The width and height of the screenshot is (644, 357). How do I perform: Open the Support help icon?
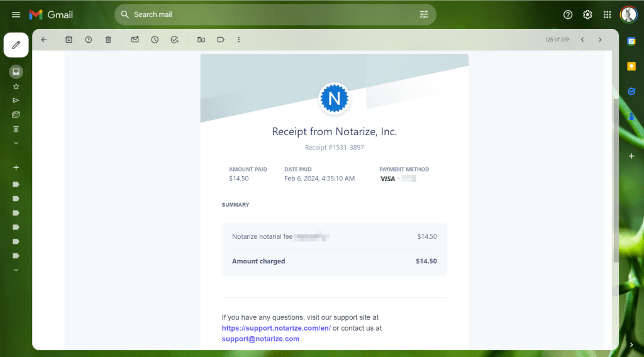click(x=568, y=15)
